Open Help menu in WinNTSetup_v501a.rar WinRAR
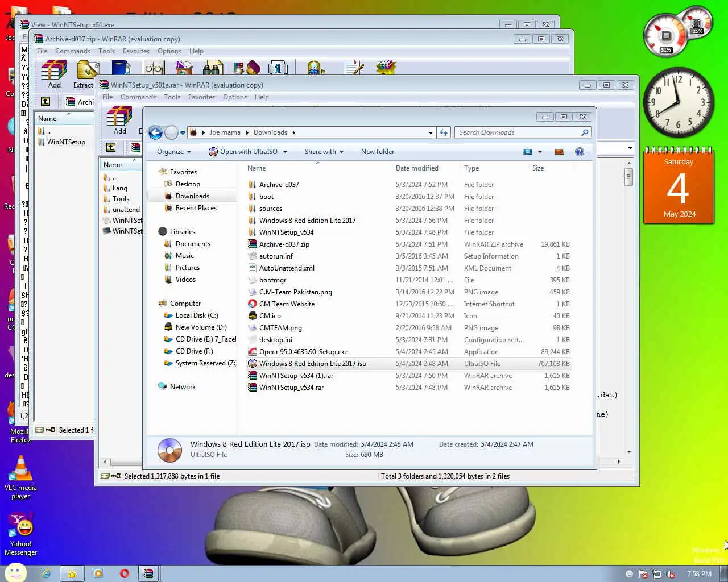728x582 pixels. pos(262,97)
